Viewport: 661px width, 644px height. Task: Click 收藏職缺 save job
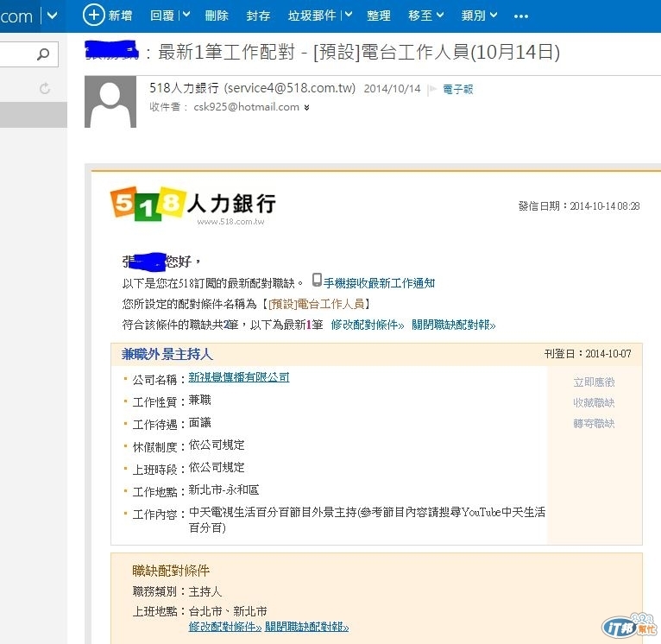pyautogui.click(x=594, y=403)
